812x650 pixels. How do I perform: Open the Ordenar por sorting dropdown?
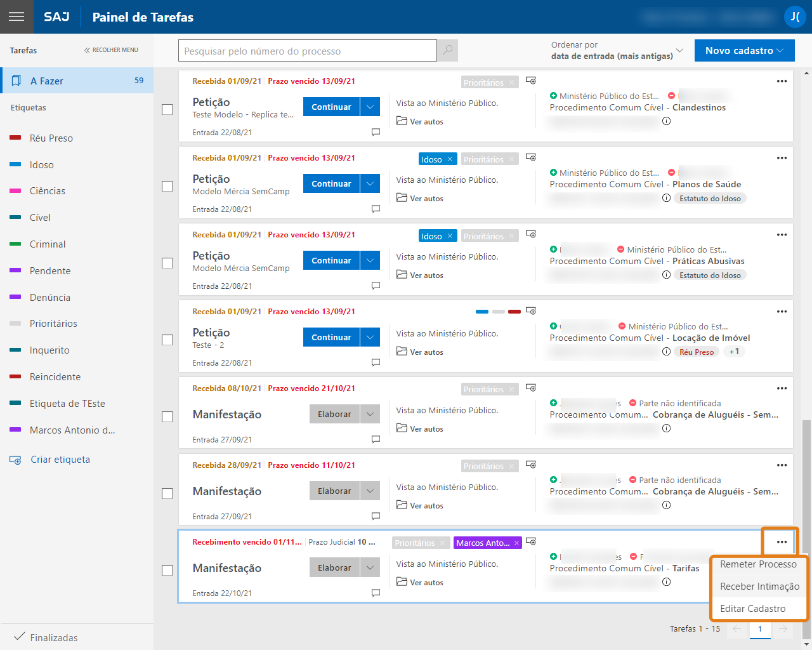pos(617,50)
